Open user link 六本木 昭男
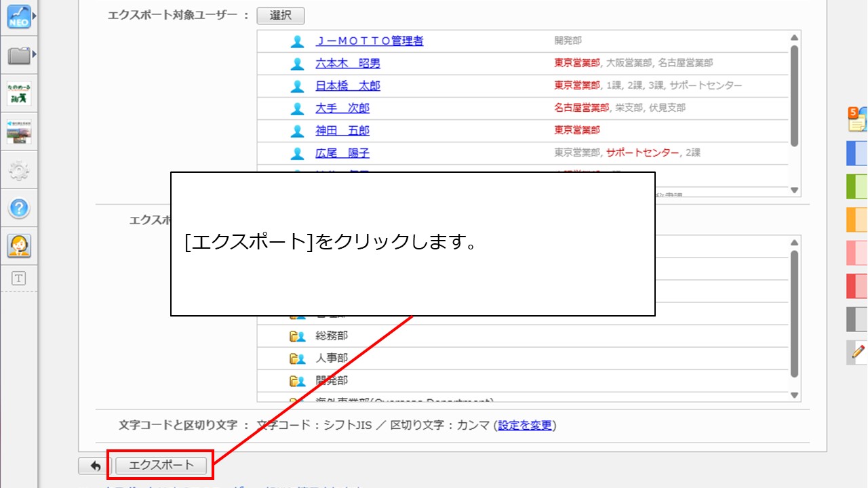868x488 pixels. pyautogui.click(x=348, y=64)
